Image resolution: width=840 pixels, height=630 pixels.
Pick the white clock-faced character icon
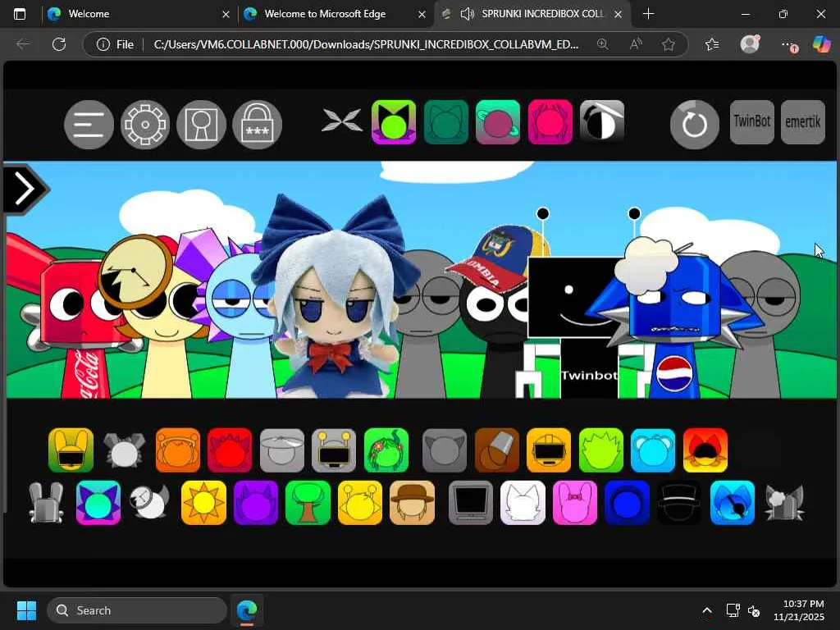tap(150, 502)
